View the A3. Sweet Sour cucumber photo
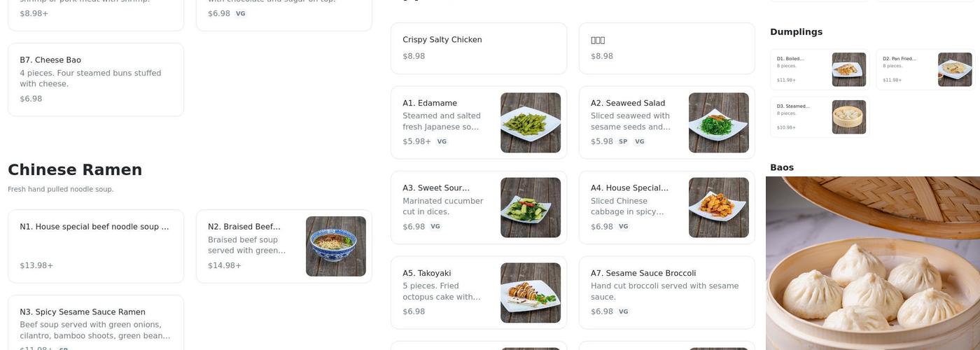980x350 pixels. click(x=530, y=207)
